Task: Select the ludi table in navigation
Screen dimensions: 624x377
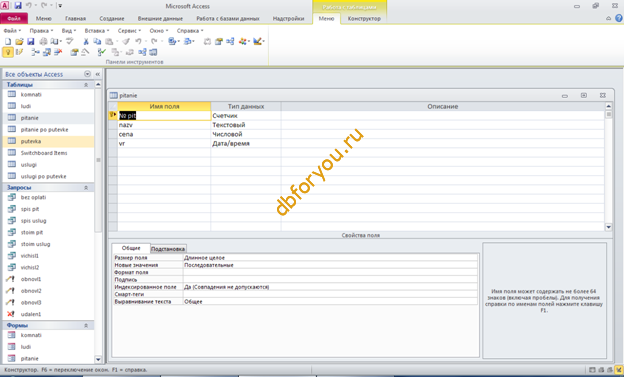Action: tap(48, 106)
